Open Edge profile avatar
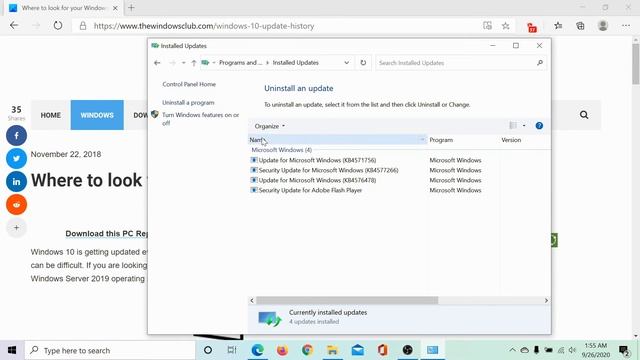Viewport: 640px width, 360px height. (603, 26)
